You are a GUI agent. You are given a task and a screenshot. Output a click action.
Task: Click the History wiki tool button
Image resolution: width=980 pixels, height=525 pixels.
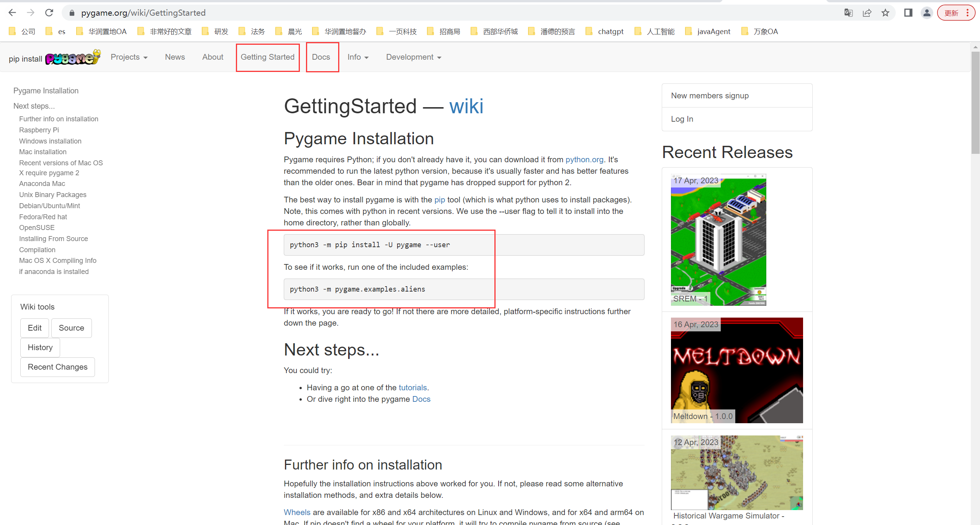pyautogui.click(x=40, y=347)
